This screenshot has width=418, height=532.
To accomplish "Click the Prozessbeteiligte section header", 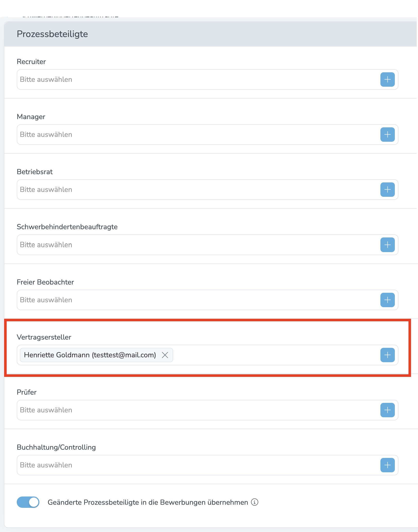I will tap(52, 34).
